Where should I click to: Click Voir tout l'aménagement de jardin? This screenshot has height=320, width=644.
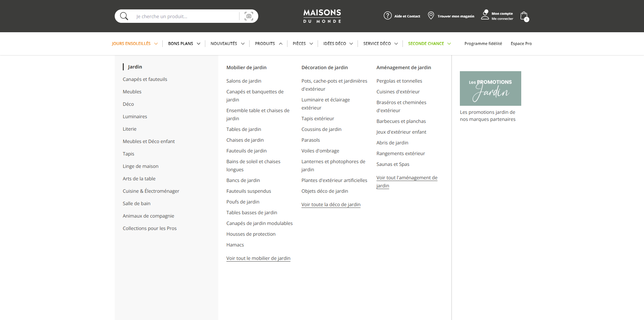(x=407, y=182)
